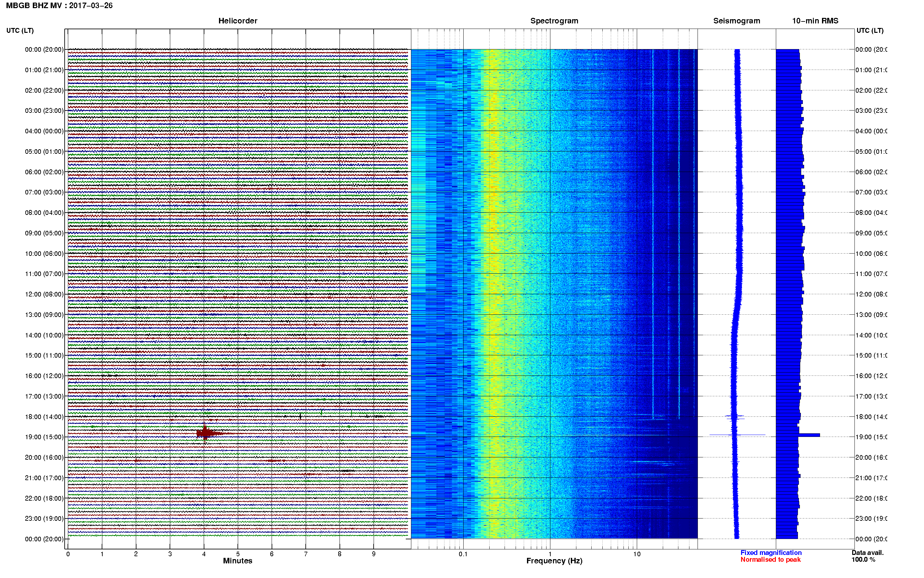The image size is (924, 578).
Task: Click the 'Seismogram' panel heading
Action: [x=737, y=21]
